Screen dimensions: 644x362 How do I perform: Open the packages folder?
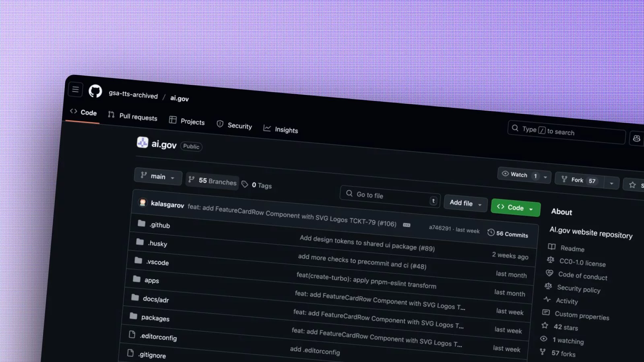(155, 317)
